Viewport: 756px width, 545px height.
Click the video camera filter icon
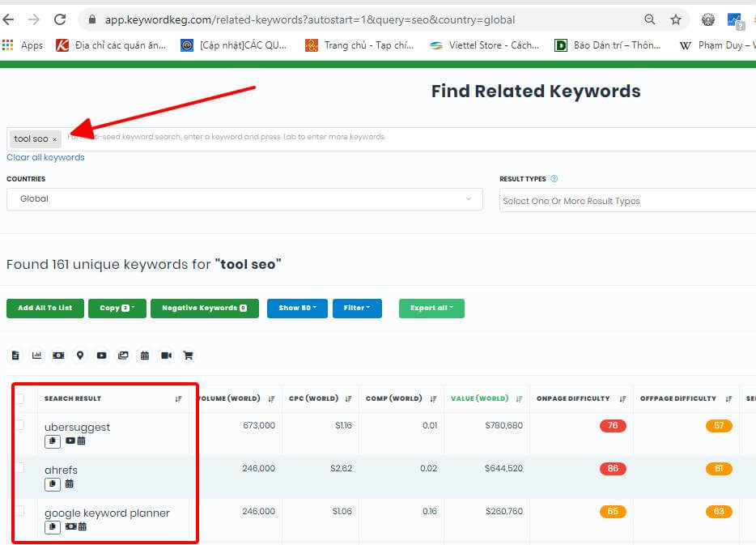pos(167,356)
